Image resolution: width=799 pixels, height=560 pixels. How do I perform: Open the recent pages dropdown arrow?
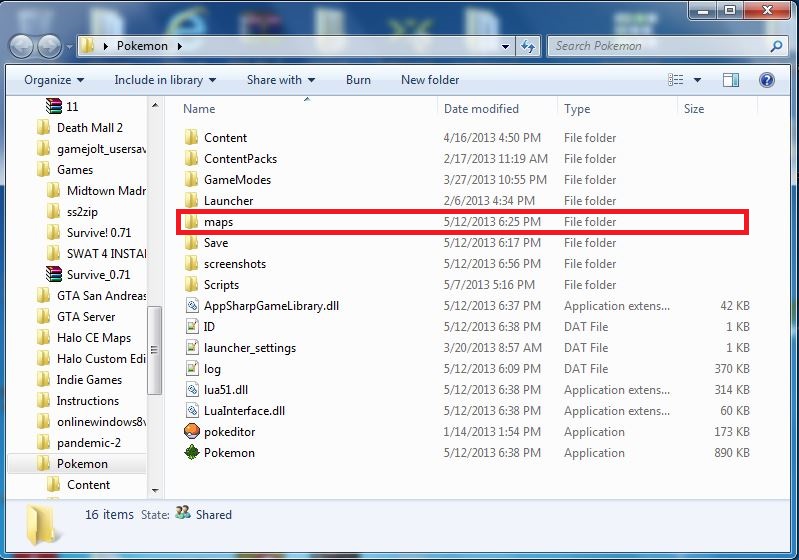[69, 47]
